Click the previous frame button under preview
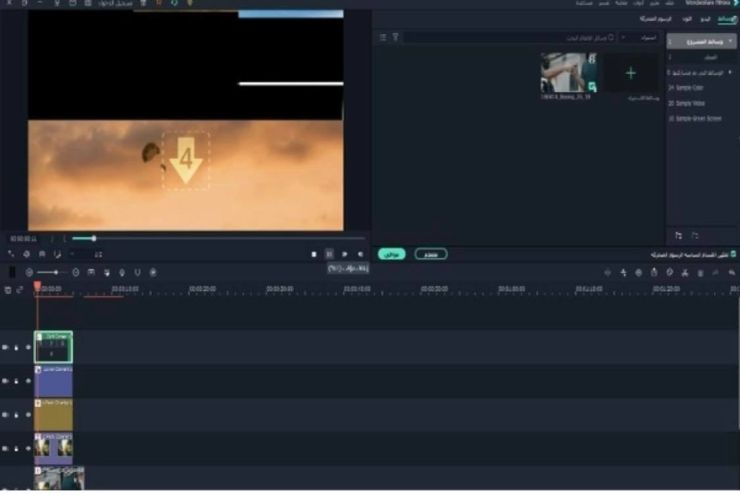 (x=361, y=254)
